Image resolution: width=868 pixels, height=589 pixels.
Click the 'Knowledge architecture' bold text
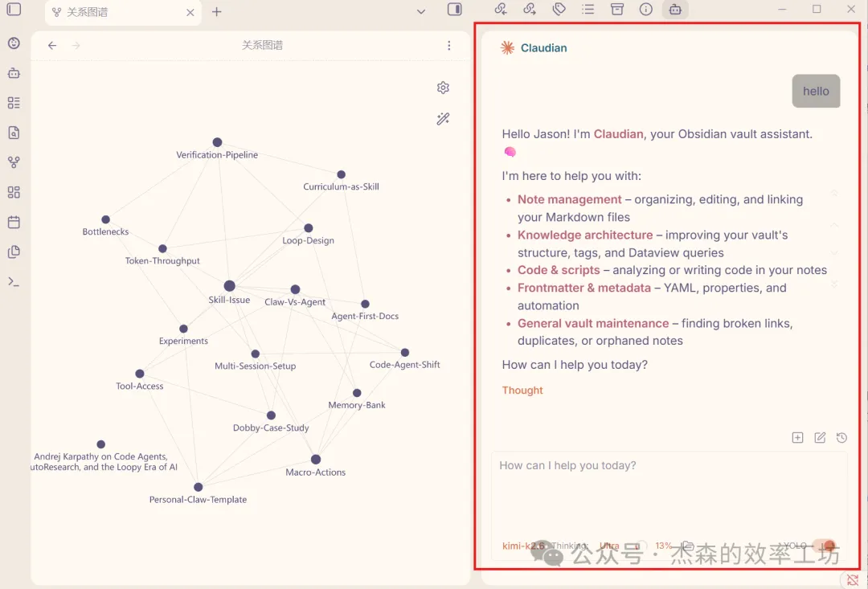tap(585, 235)
